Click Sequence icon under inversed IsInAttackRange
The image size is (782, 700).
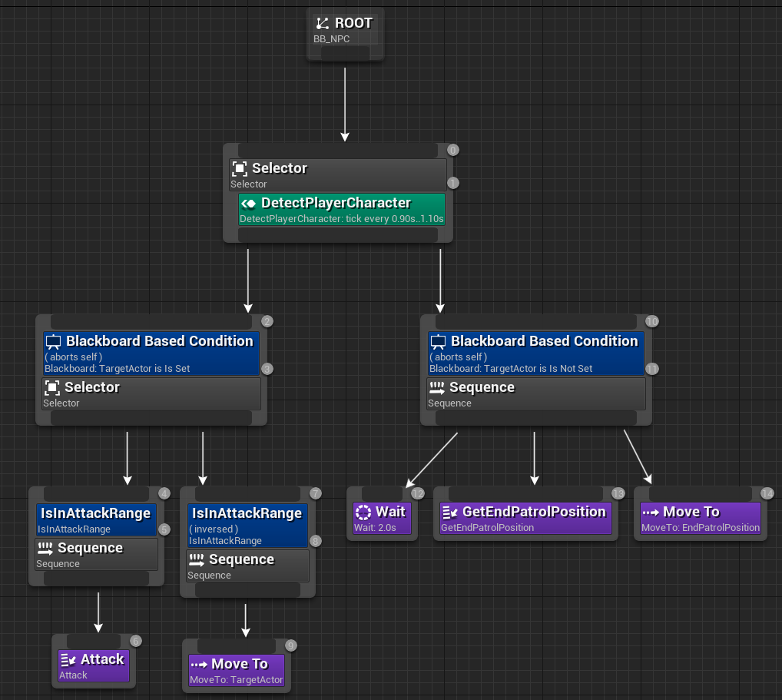(196, 560)
